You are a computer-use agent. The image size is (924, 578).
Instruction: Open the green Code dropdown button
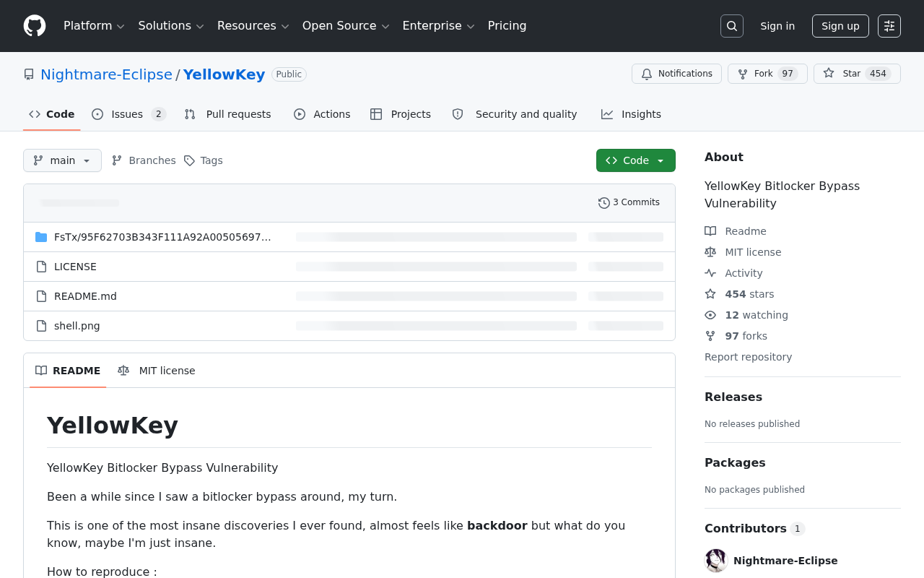[636, 160]
